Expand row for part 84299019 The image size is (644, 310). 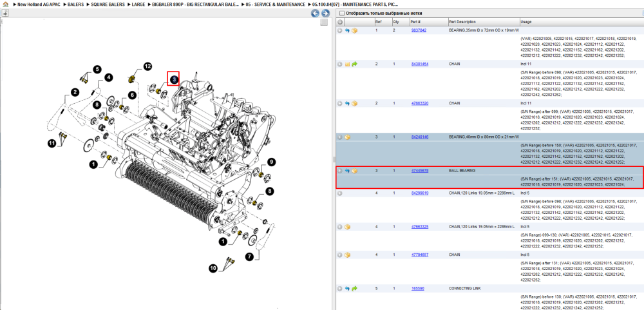pyautogui.click(x=339, y=193)
